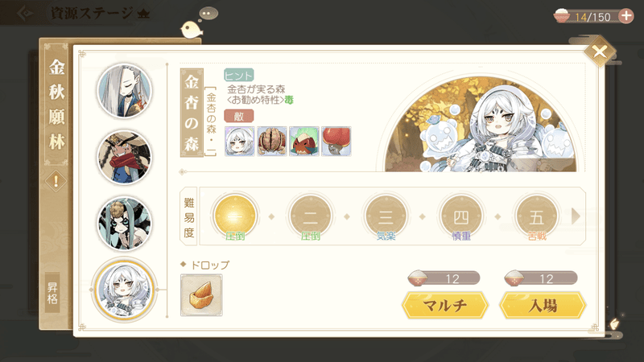
Task: View the red bird enemy icon
Action: tap(304, 142)
